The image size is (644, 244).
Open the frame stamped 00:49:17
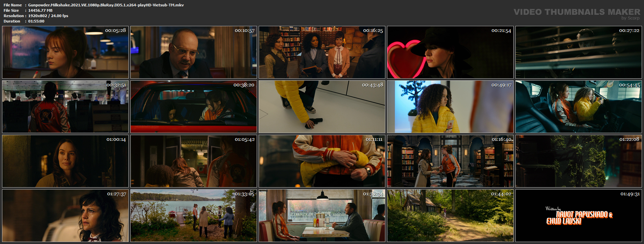[x=450, y=107]
